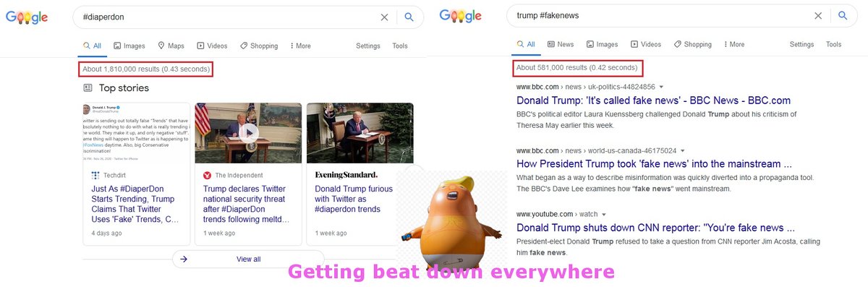Screen dimensions: 868x287
Task: Open the Evening Standard story thumbnail
Action: (x=359, y=133)
